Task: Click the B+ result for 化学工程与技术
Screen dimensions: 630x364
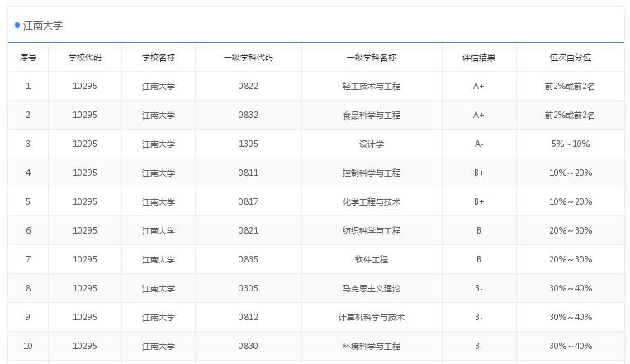Action: 479,201
